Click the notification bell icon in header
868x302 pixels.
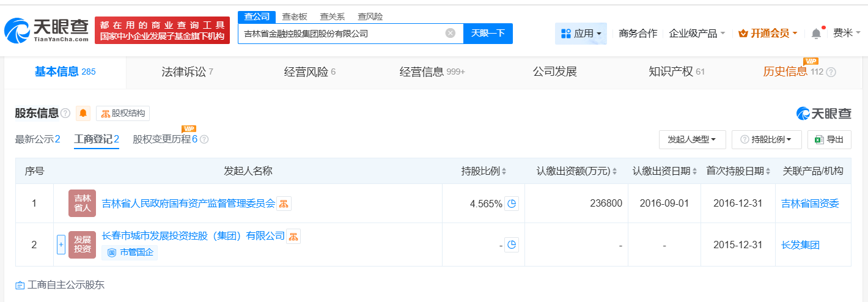click(x=816, y=34)
